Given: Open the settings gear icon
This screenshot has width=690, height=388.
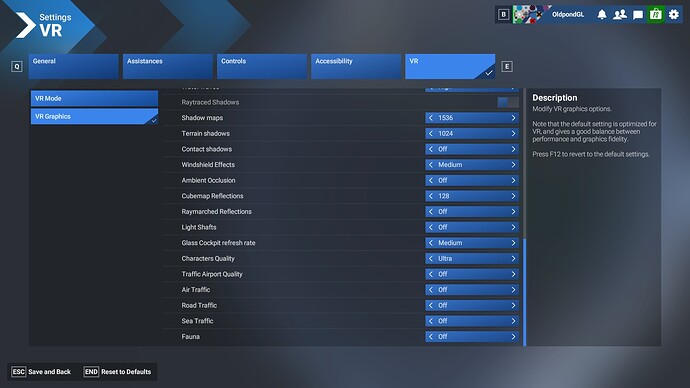Looking at the screenshot, I should (x=674, y=15).
